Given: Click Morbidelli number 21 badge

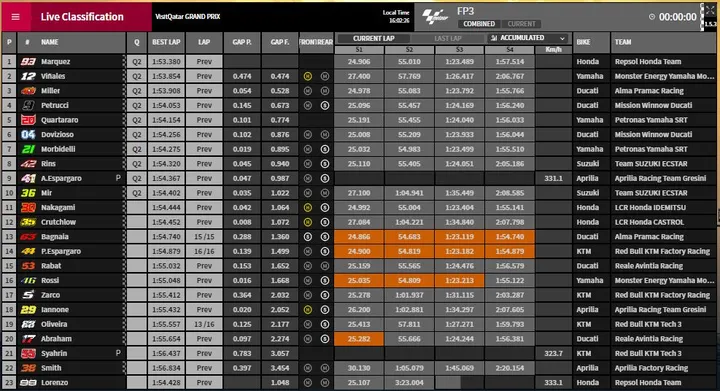Looking at the screenshot, I should pyautogui.click(x=28, y=149).
